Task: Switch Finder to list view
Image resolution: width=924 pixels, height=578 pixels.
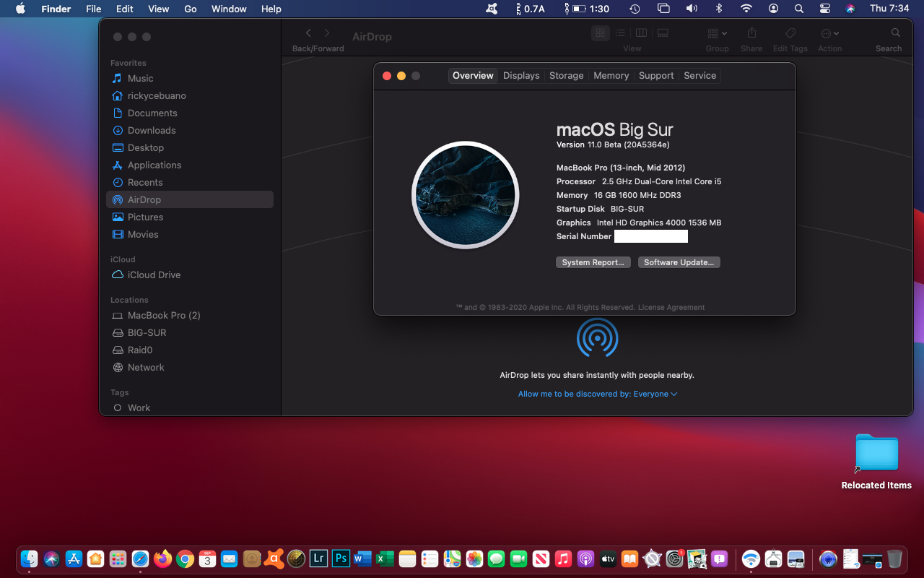Action: click(620, 33)
